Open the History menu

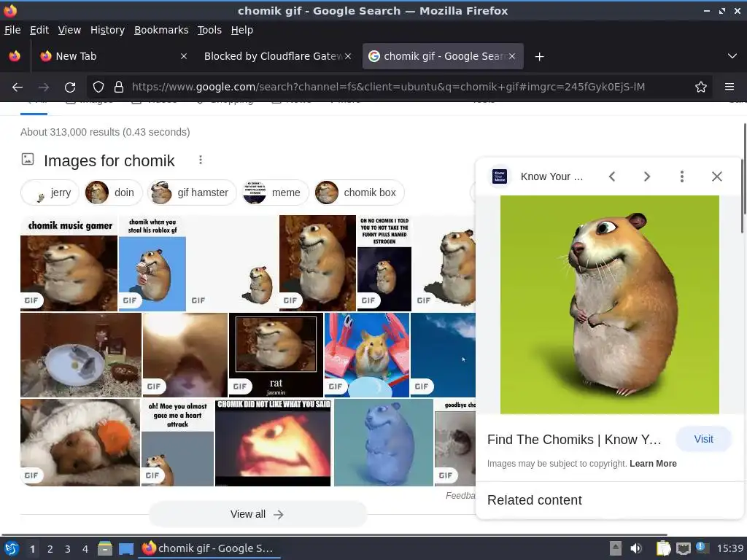point(107,30)
